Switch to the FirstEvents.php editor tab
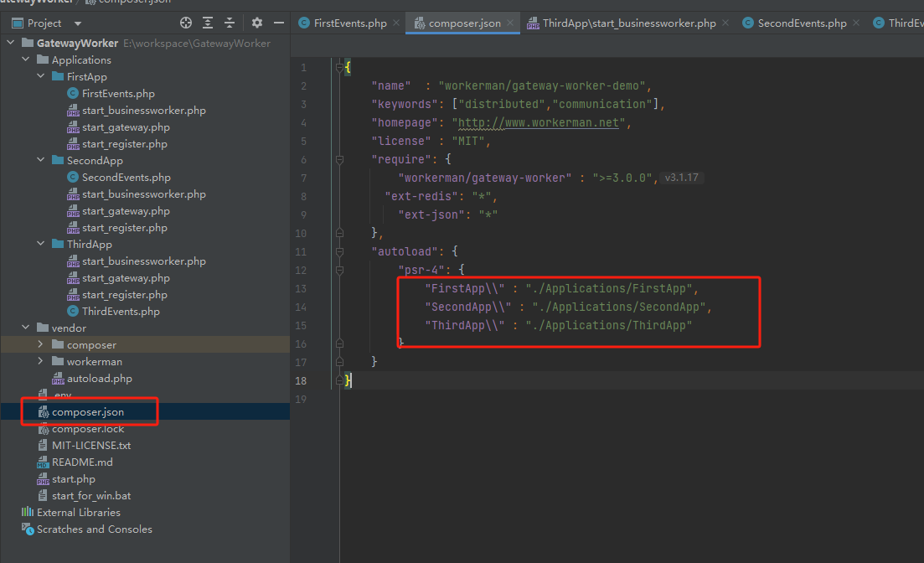 pyautogui.click(x=350, y=23)
